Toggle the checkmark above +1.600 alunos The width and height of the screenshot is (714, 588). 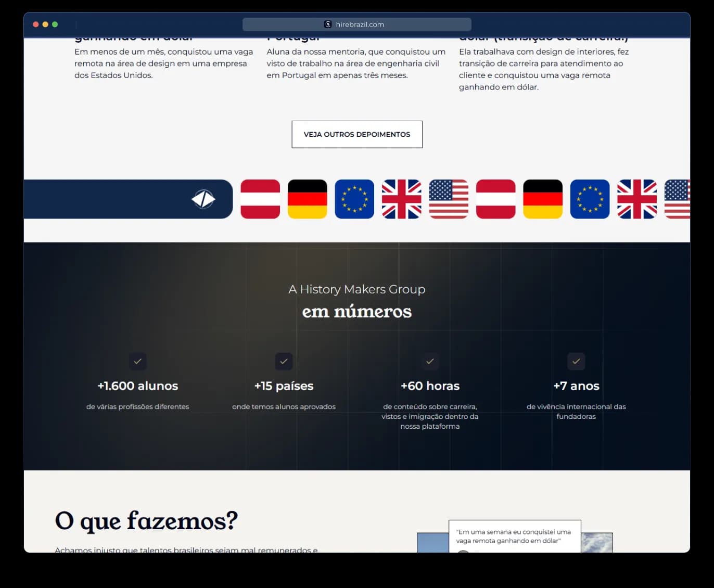click(x=137, y=361)
